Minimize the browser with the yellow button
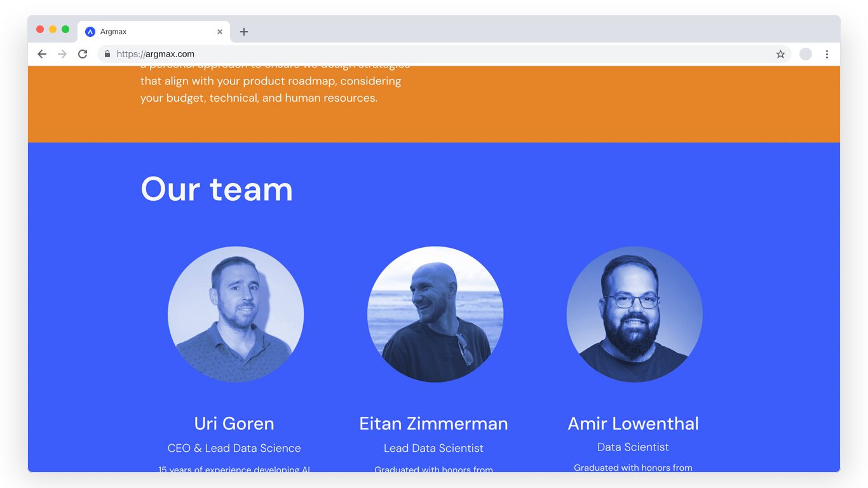The image size is (868, 488). tap(53, 29)
